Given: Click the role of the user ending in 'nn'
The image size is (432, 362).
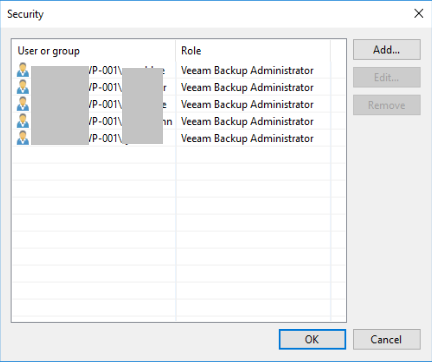Looking at the screenshot, I should [x=247, y=121].
